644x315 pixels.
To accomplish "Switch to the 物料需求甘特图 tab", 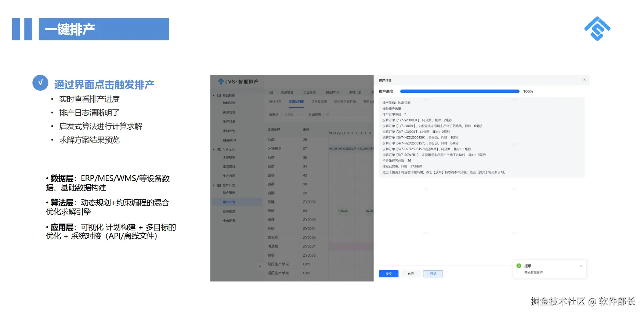I will click(345, 102).
